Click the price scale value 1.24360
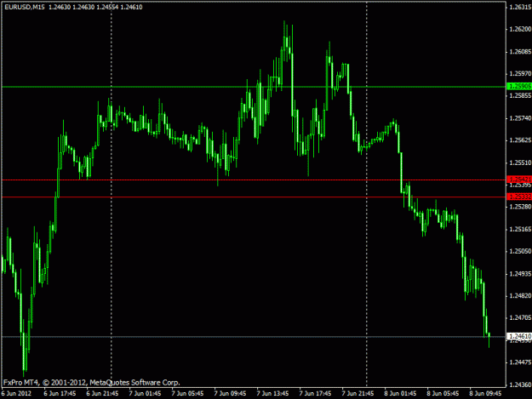 [520, 385]
